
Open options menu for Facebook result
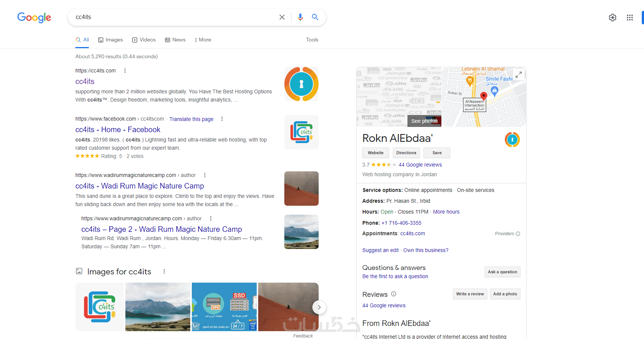point(222,119)
